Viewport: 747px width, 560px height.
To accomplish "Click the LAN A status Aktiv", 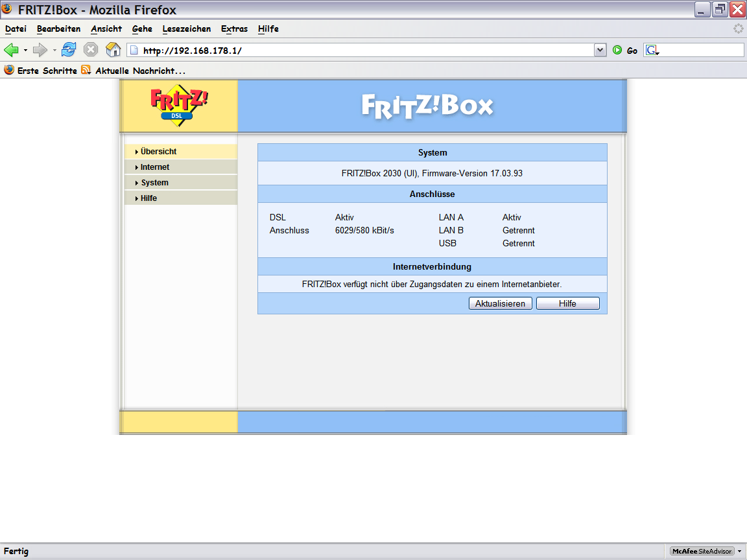I will click(512, 217).
